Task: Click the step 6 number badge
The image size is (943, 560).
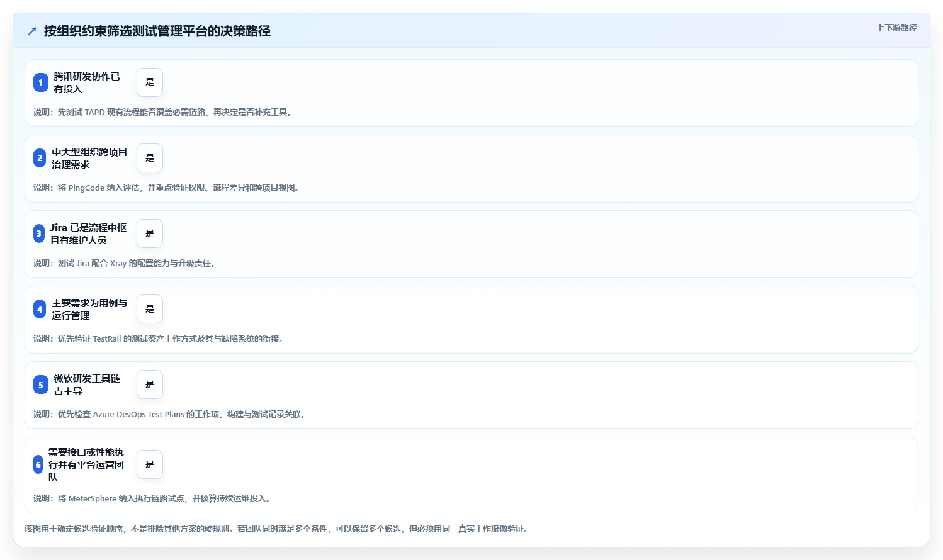Action: coord(38,464)
